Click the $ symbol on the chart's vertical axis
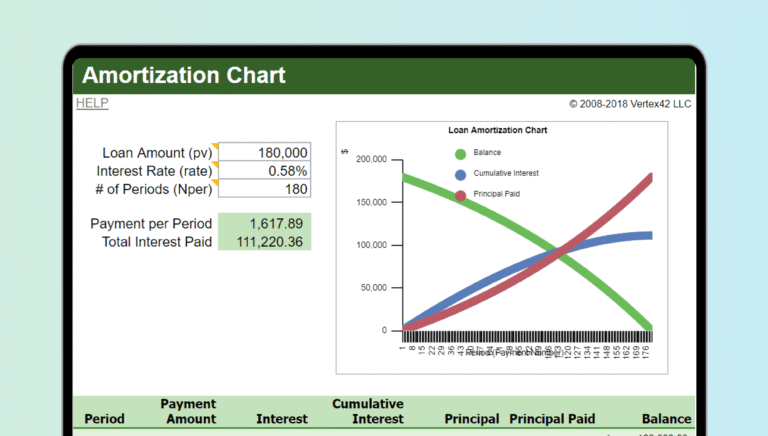The image size is (768, 436). pyautogui.click(x=344, y=151)
